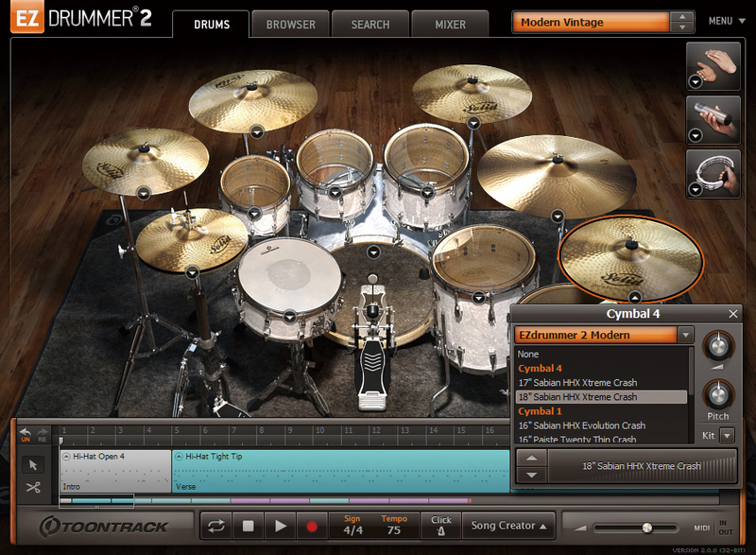
Task: Click the Pitch knob
Action: tap(718, 395)
